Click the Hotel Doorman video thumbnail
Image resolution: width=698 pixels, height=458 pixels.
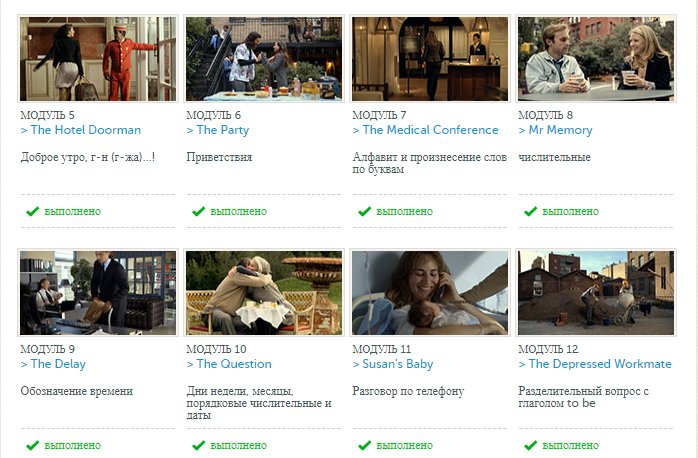click(98, 59)
